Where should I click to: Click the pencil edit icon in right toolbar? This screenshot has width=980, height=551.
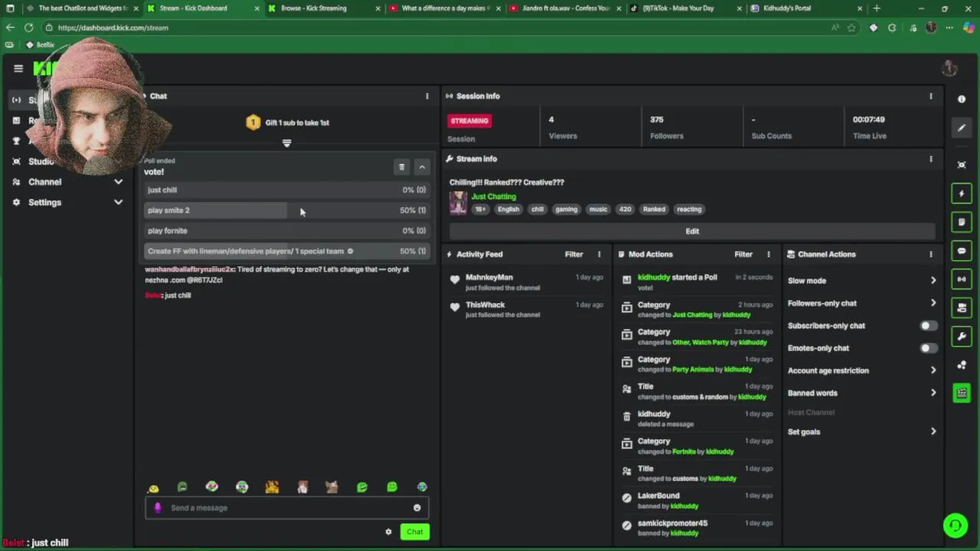(x=962, y=128)
